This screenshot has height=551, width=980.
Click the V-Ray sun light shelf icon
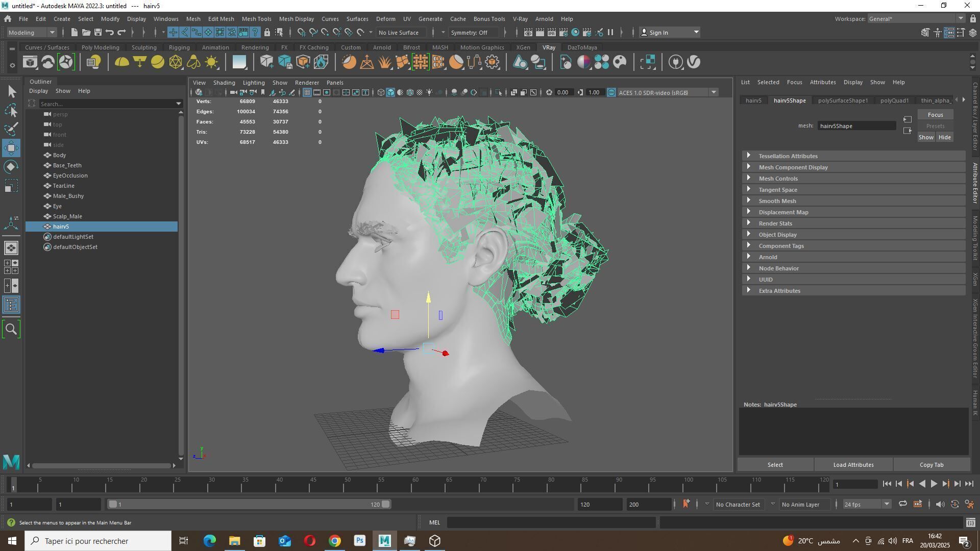pyautogui.click(x=211, y=62)
